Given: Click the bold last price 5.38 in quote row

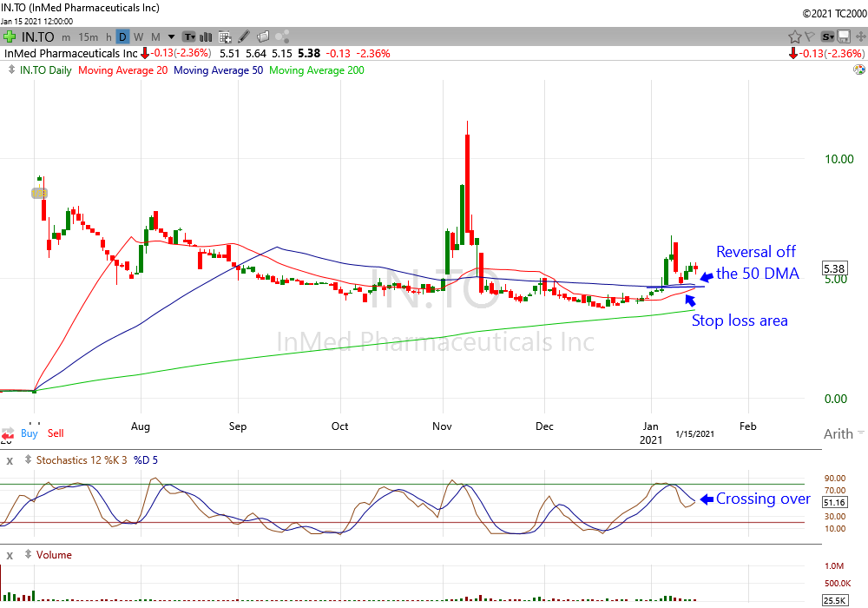Looking at the screenshot, I should (x=309, y=54).
